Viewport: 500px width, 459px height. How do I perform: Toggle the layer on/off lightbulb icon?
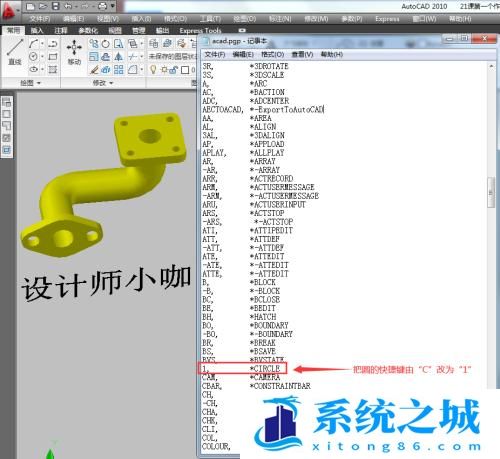(153, 69)
